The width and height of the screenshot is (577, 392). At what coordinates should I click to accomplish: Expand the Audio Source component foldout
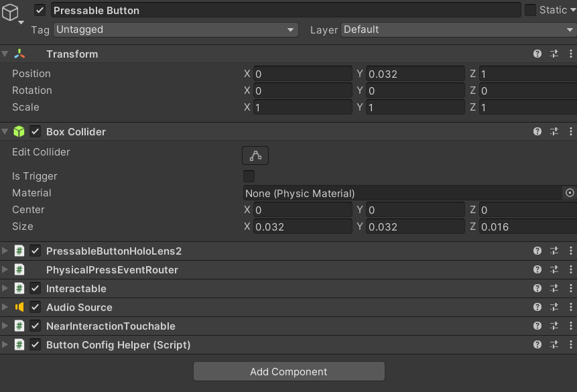5,307
